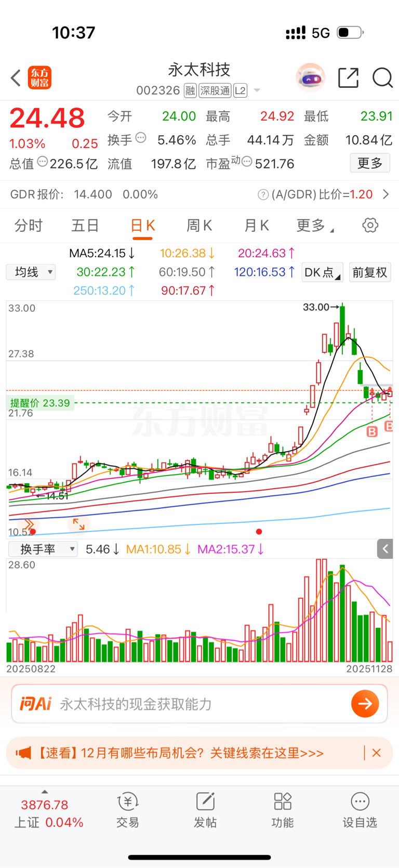Tap the A/GDR ratio help icon
Image resolution: width=399 pixels, height=868 pixels.
pos(263,195)
